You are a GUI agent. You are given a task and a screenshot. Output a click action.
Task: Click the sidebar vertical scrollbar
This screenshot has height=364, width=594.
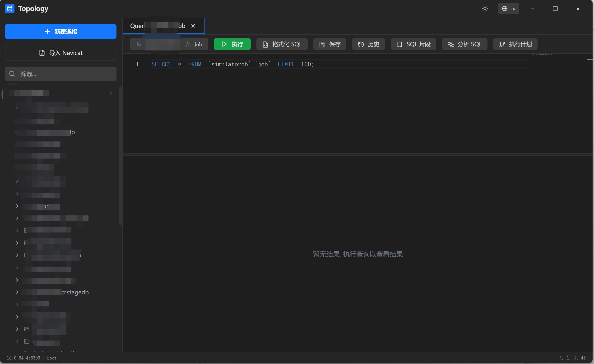click(121, 157)
